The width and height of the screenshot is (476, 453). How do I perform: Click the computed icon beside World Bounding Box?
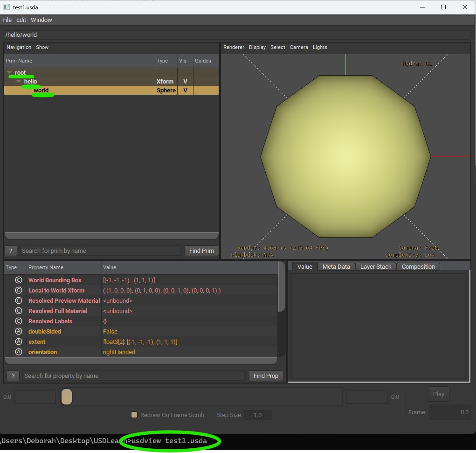click(19, 280)
